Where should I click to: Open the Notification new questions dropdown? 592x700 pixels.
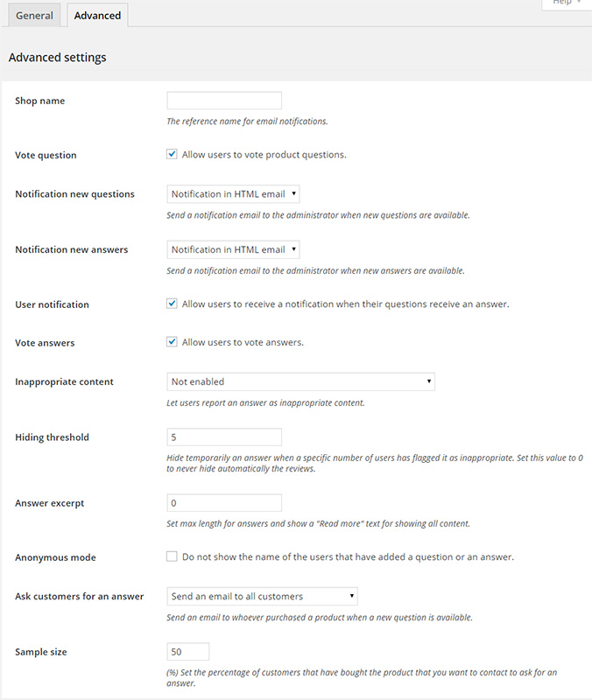pyautogui.click(x=233, y=194)
